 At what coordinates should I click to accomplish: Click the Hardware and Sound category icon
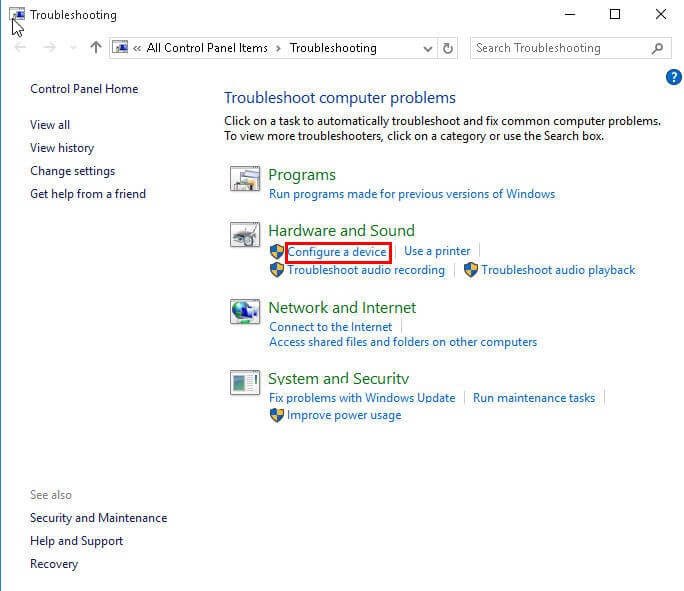245,235
